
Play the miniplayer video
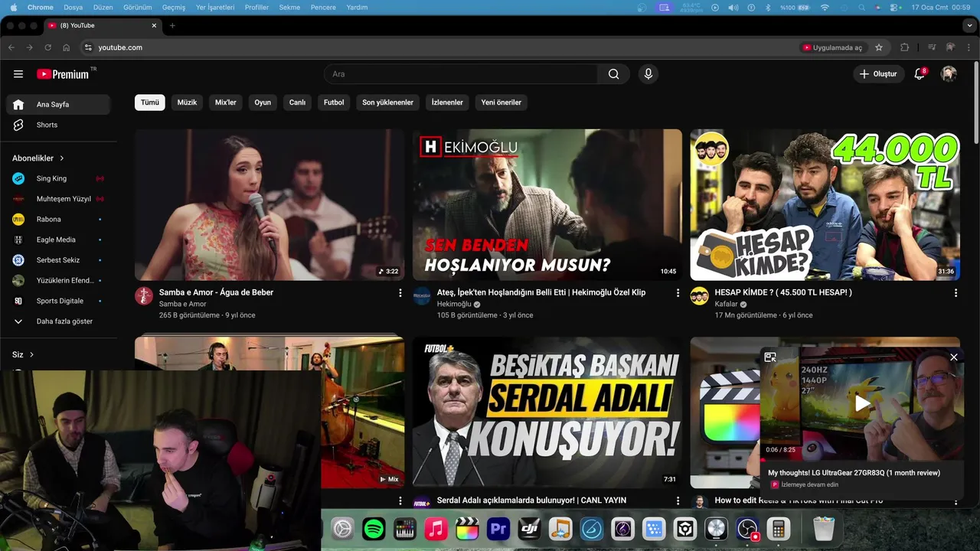[x=863, y=403]
